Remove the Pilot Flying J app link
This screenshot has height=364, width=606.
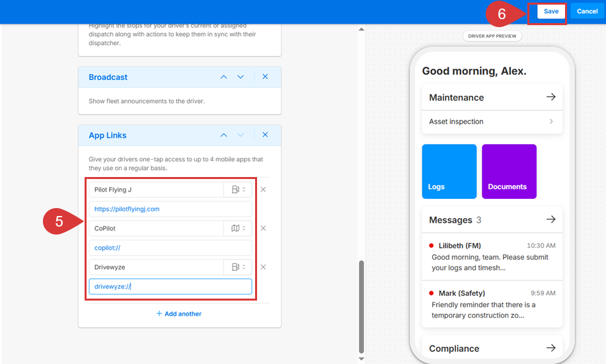[x=263, y=190]
